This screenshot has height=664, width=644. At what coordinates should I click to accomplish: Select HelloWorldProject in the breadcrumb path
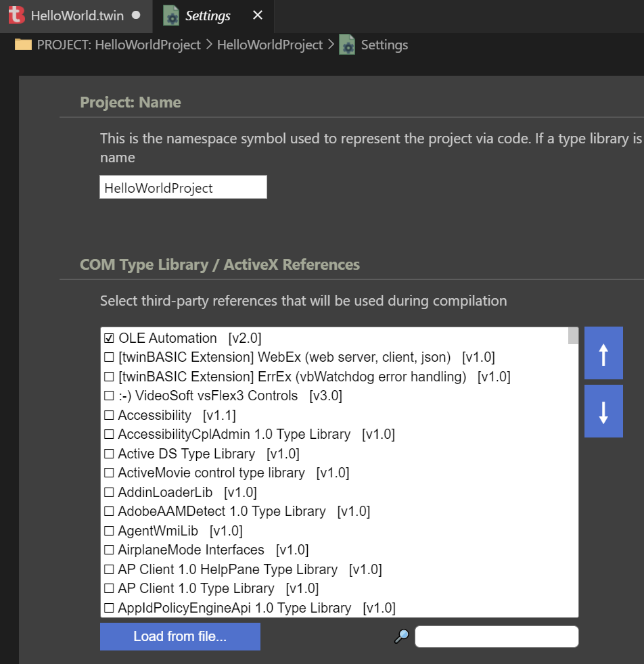pos(270,45)
